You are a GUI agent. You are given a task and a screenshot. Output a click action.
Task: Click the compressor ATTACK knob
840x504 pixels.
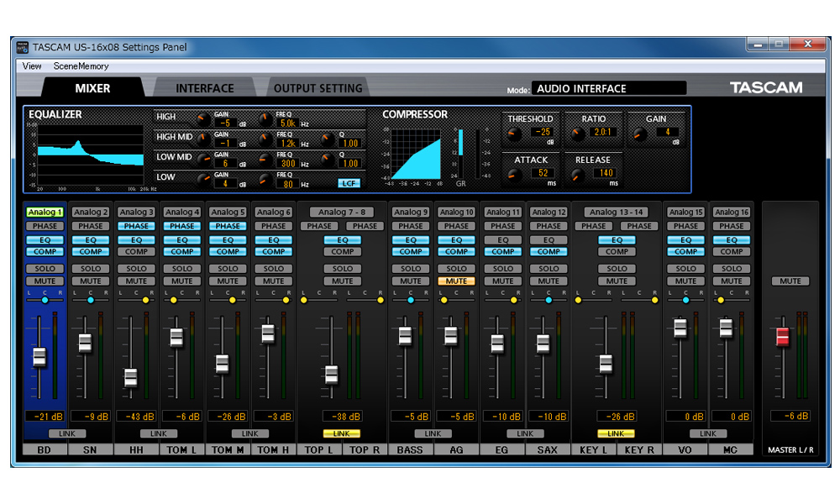514,176
